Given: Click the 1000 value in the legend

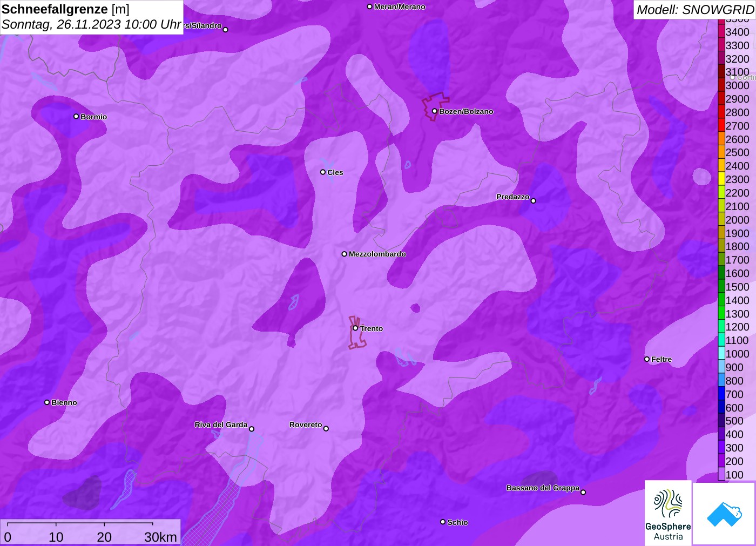Looking at the screenshot, I should [x=737, y=354].
